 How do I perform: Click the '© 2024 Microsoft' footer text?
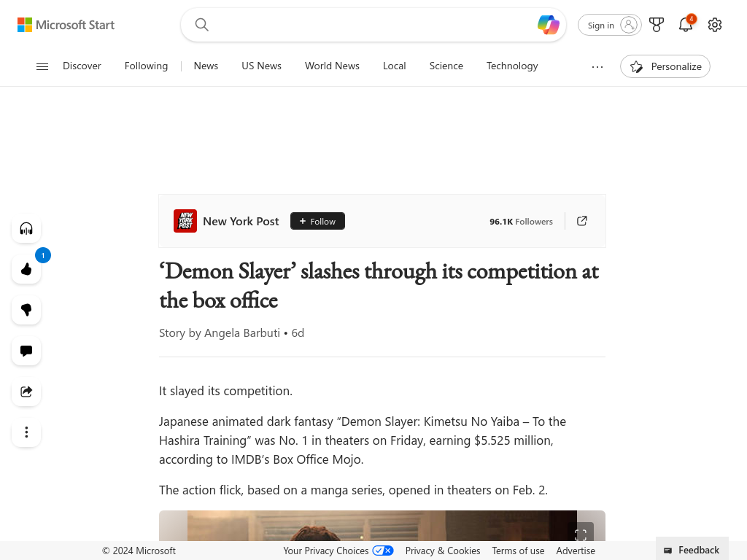coord(139,551)
